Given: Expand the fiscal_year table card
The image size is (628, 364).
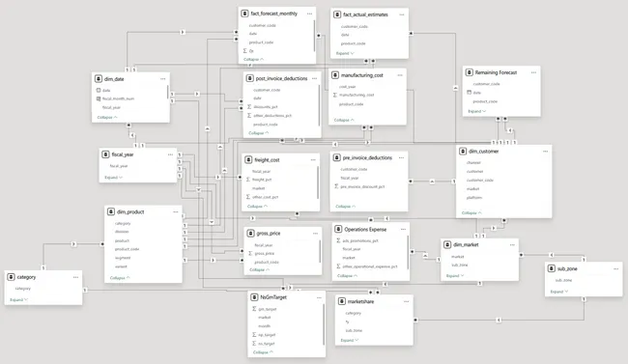Looking at the screenshot, I should pos(114,178).
